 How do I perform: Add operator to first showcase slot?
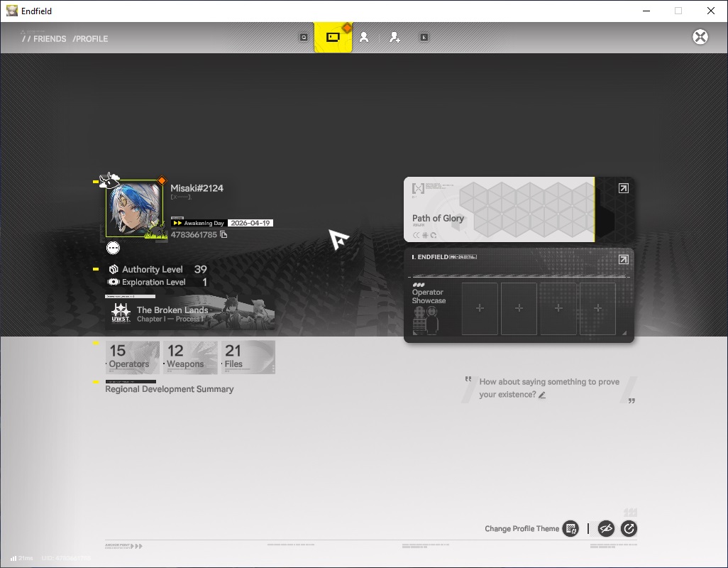tap(480, 308)
